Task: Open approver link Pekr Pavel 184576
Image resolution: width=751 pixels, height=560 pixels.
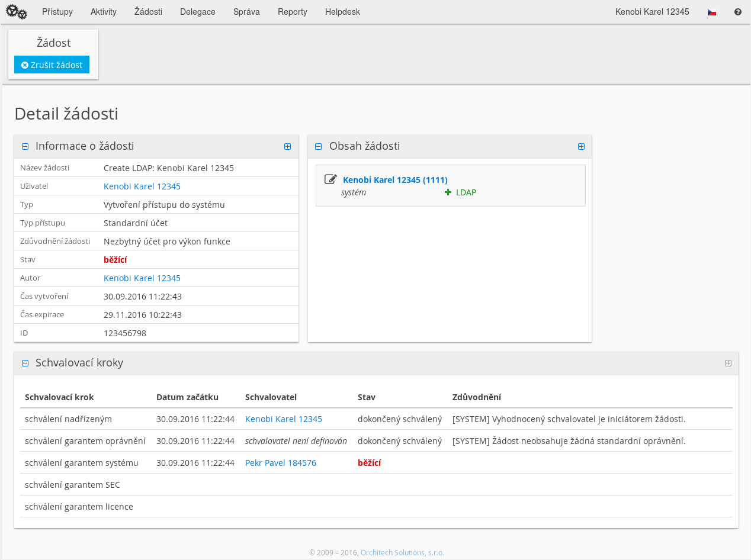Action: pos(281,463)
